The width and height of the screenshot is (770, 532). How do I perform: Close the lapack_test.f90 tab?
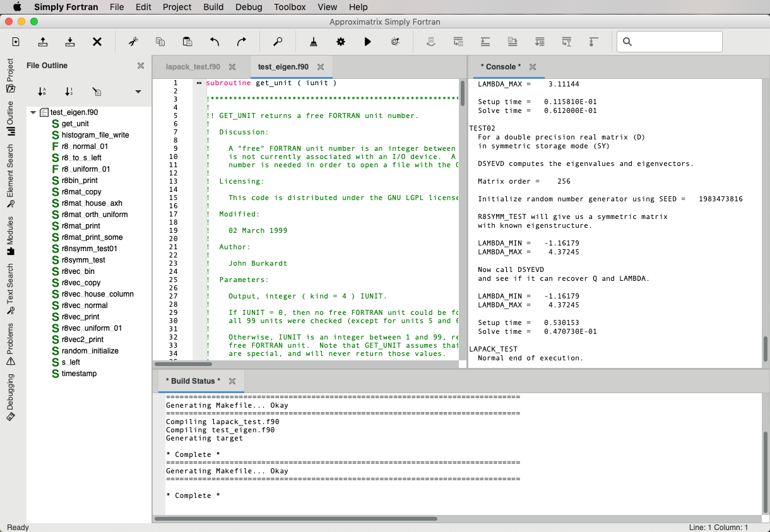click(x=232, y=67)
